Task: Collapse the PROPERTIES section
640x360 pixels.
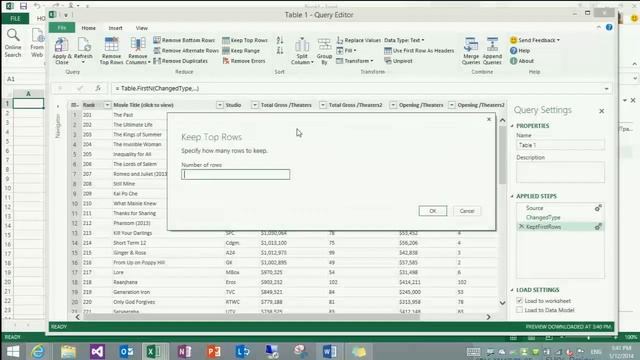Action: [512, 126]
